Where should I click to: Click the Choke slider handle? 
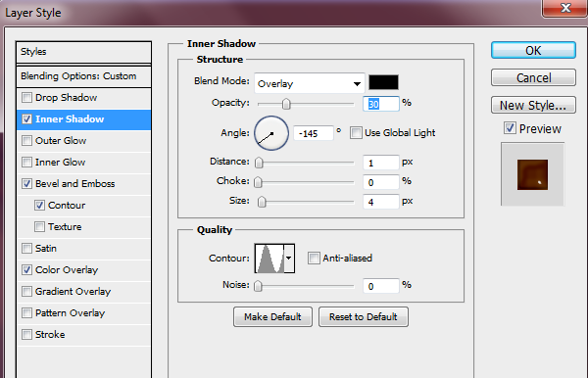tap(258, 182)
